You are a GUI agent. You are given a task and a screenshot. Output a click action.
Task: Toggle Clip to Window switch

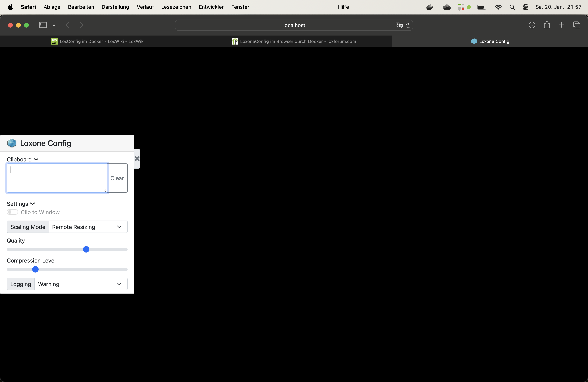click(12, 212)
